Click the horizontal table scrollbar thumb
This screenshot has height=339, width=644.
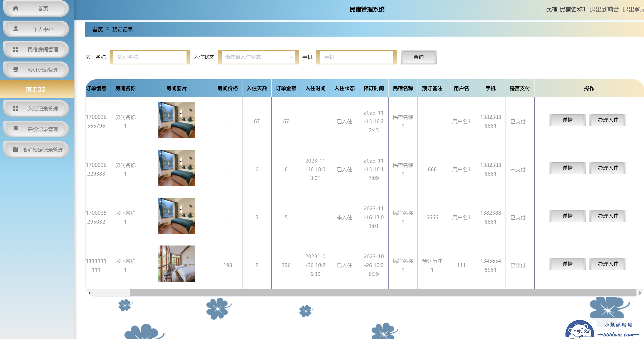[383, 293]
